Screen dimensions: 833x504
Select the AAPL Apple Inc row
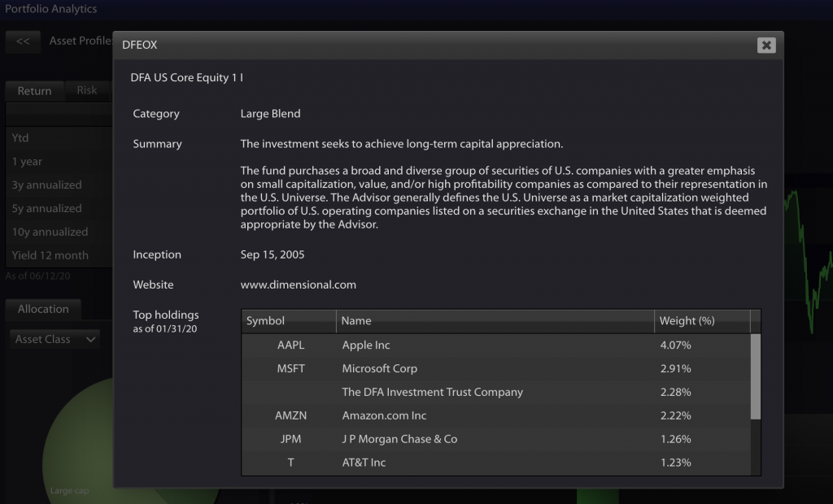click(496, 345)
